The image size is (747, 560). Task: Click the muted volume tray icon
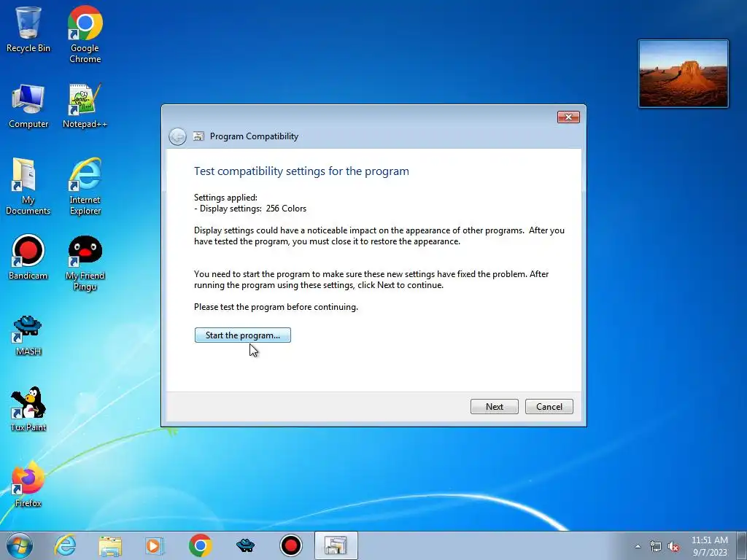click(x=673, y=546)
